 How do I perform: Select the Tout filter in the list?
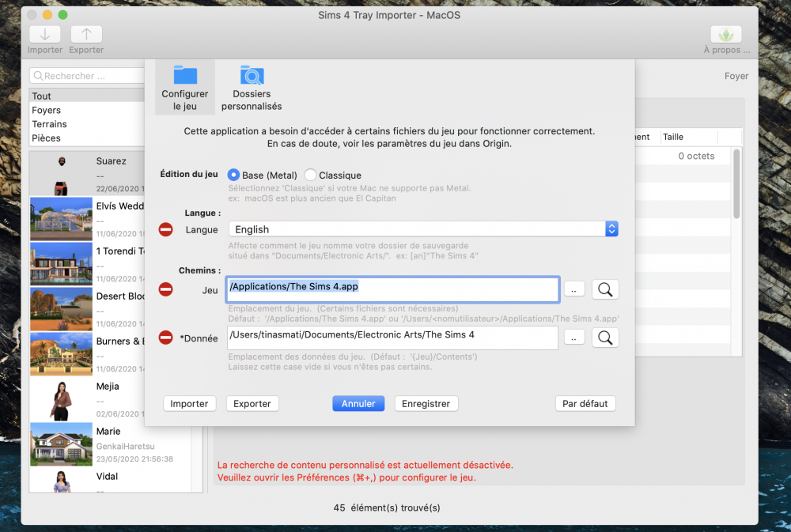tap(87, 96)
